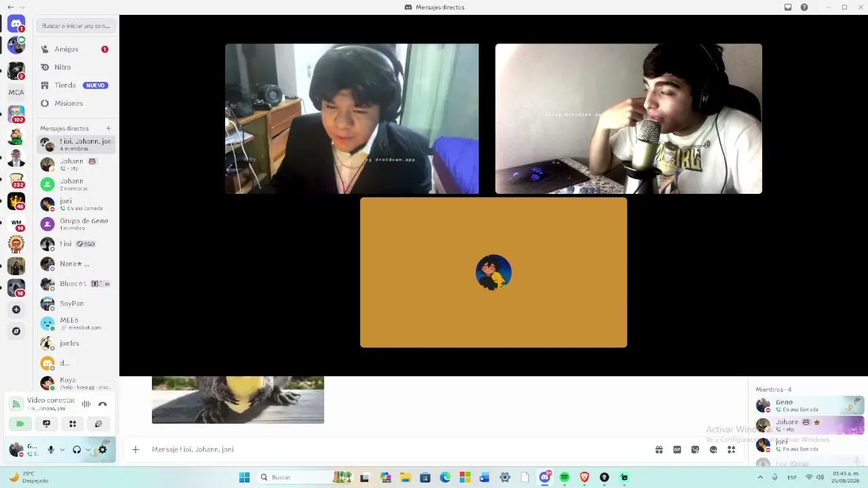Select the microphone webcam video tile
868x488 pixels.
pyautogui.click(x=629, y=119)
